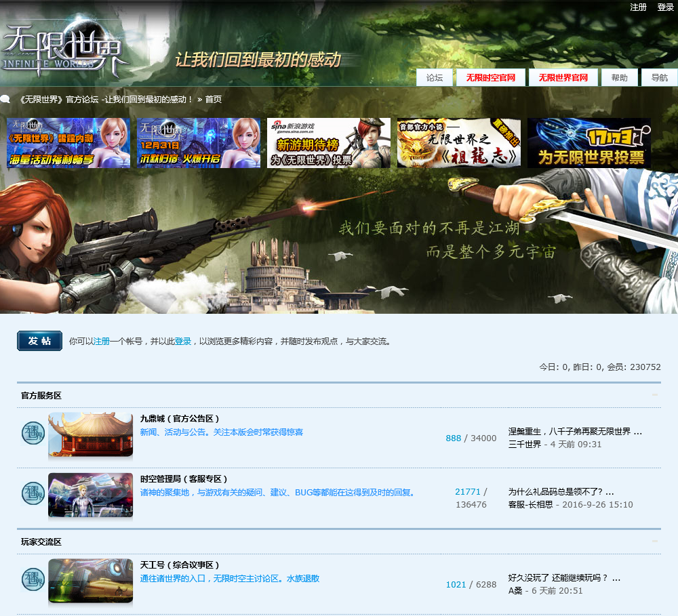Viewport: 678px width, 616px height.
Task: Open the 雷霆内测 海量活动福利畅享 banner
Action: (x=68, y=143)
